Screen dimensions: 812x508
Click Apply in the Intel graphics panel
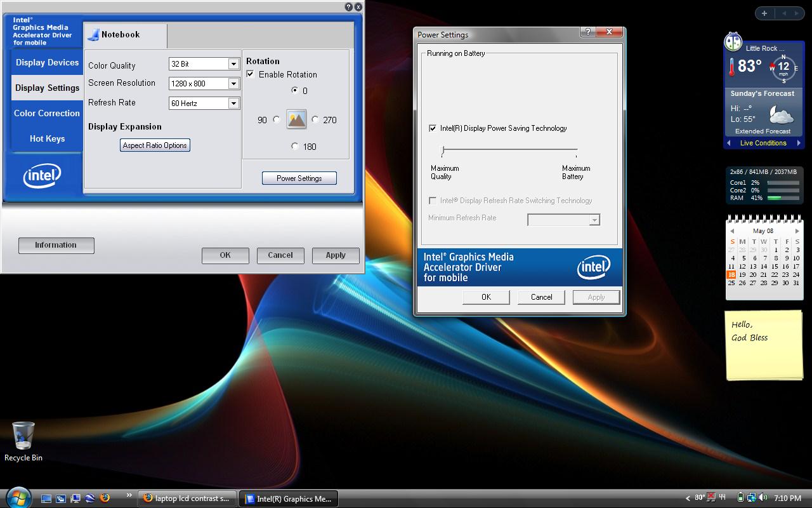(336, 255)
